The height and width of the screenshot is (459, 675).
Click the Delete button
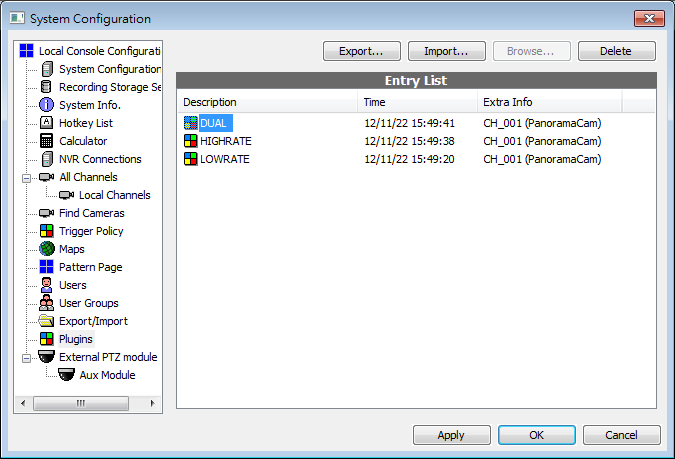pos(616,51)
